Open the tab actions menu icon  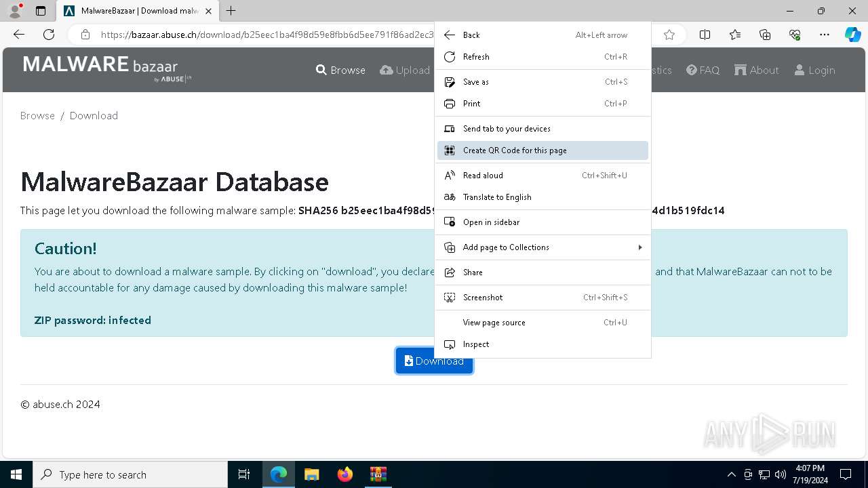(41, 11)
